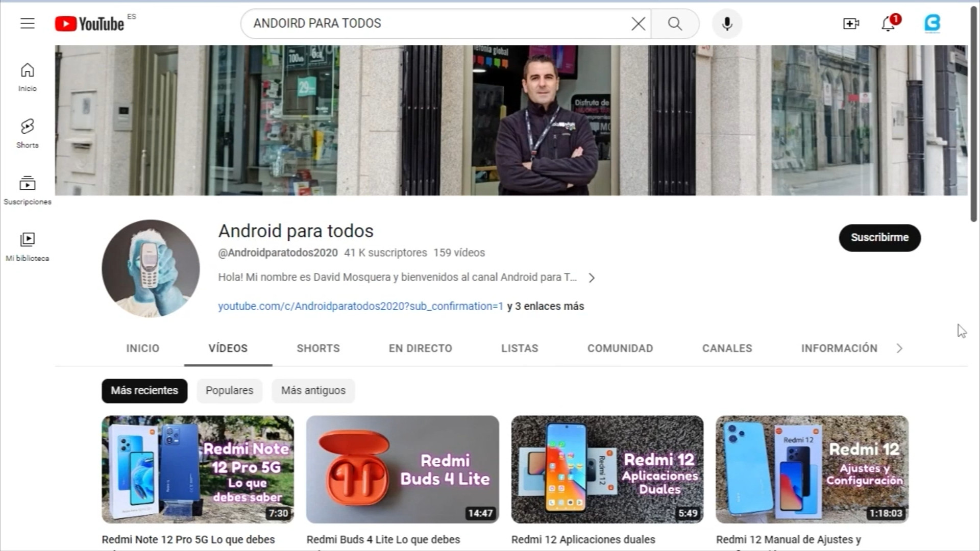Sort videos by 'Más antiguos'
This screenshot has width=980, height=551.
[x=313, y=391]
